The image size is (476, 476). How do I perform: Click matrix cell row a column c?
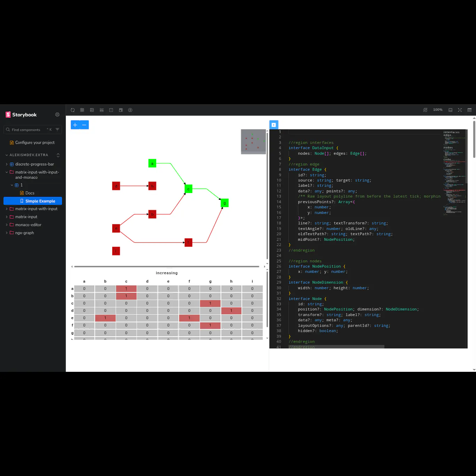(x=126, y=289)
